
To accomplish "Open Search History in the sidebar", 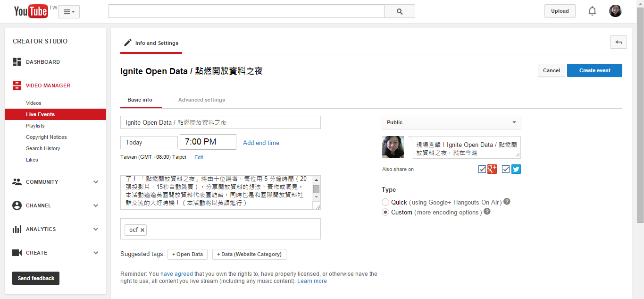I will point(43,148).
